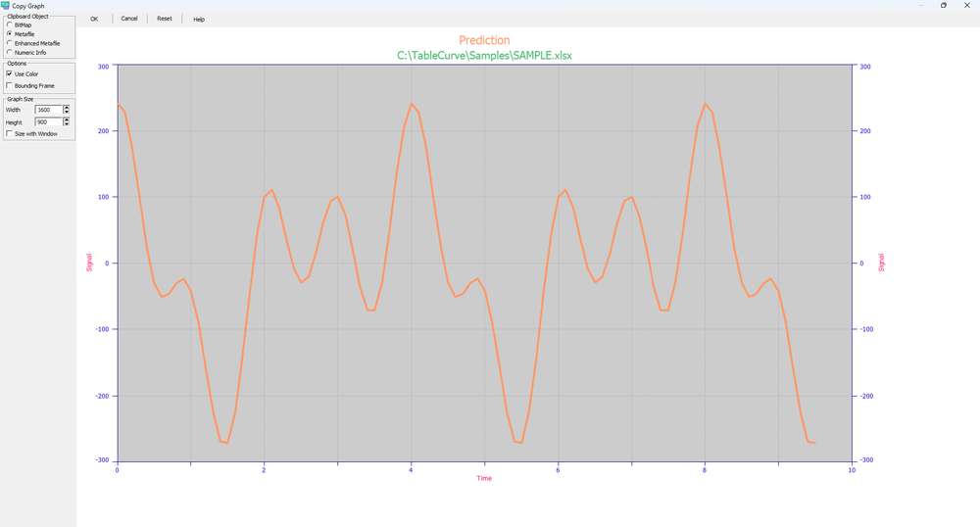Click the x-axis tick label 10

pyautogui.click(x=852, y=470)
